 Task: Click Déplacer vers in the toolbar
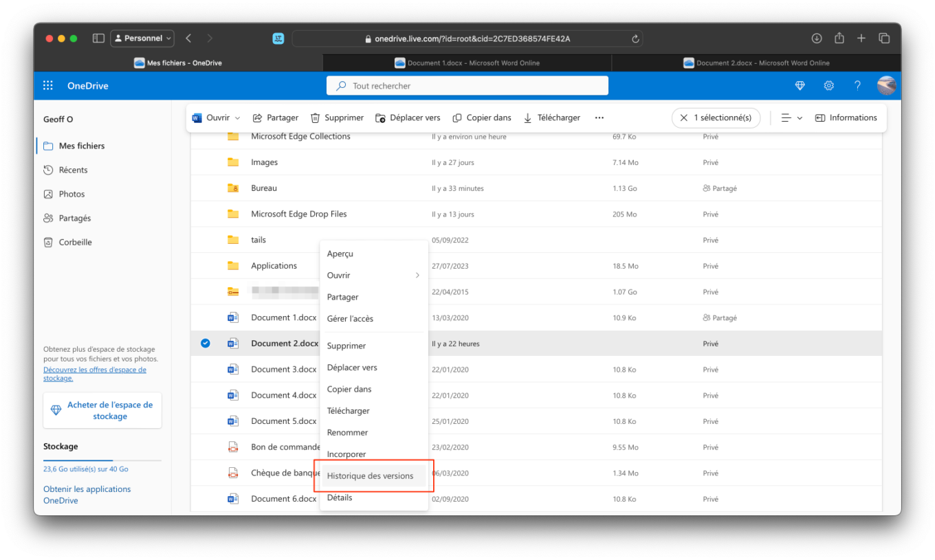click(x=408, y=118)
